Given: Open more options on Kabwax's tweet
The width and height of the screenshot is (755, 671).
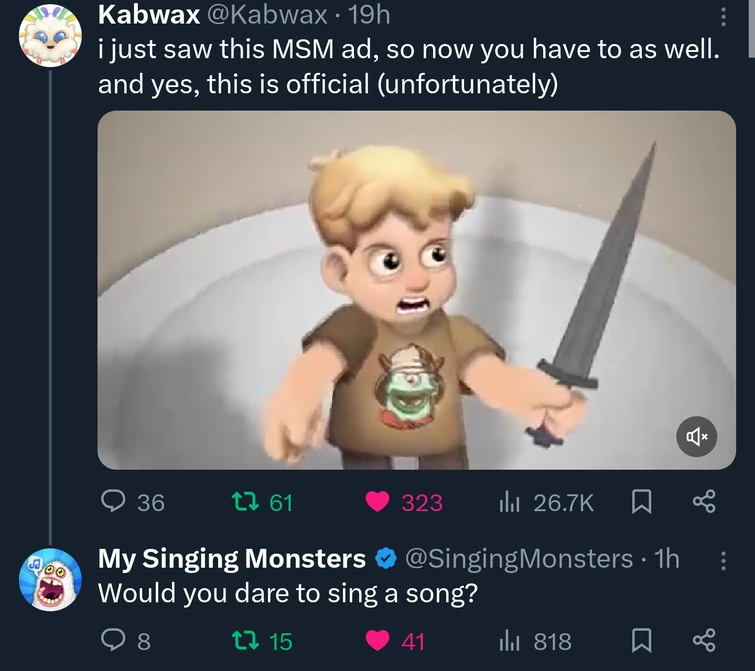Looking at the screenshot, I should tap(723, 17).
